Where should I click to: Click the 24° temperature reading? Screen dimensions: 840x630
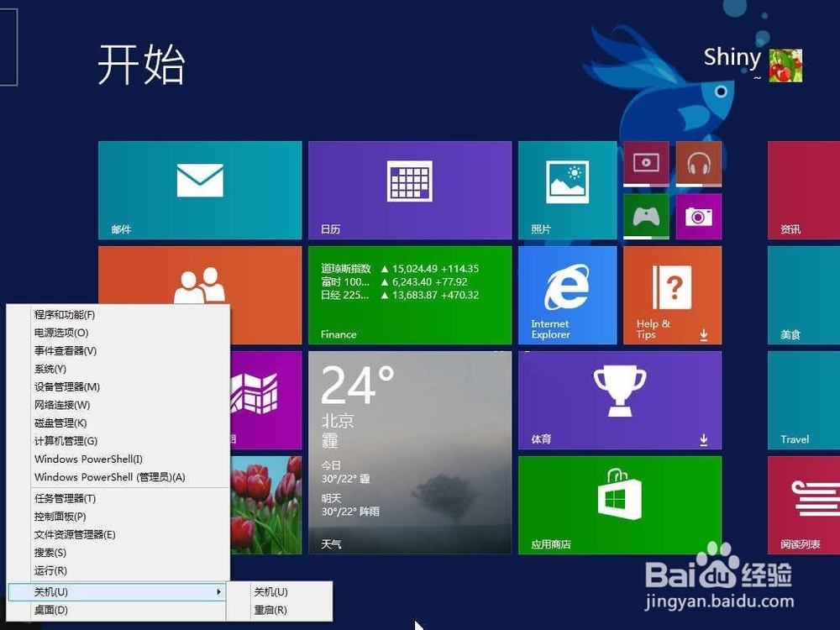(358, 385)
